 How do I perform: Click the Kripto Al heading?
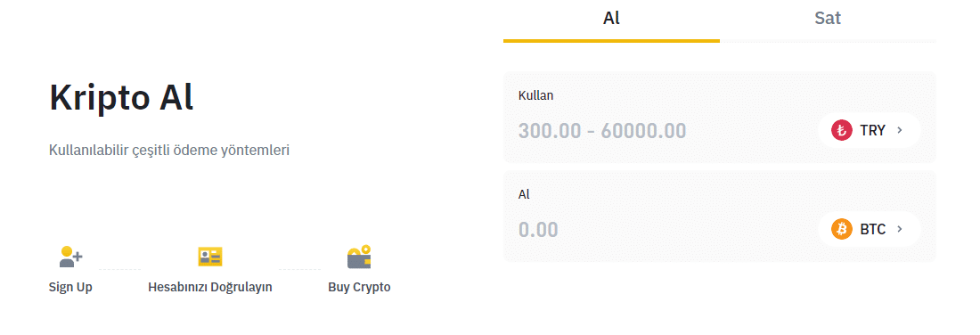tap(121, 97)
